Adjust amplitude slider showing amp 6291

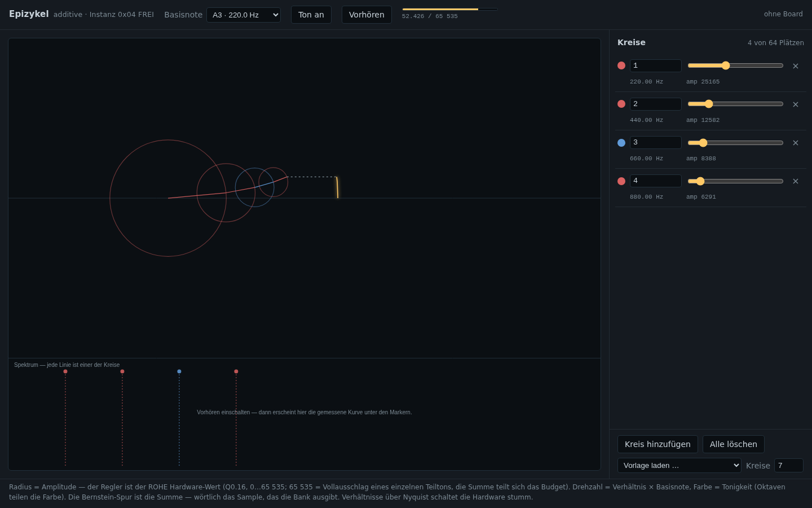[735, 181]
